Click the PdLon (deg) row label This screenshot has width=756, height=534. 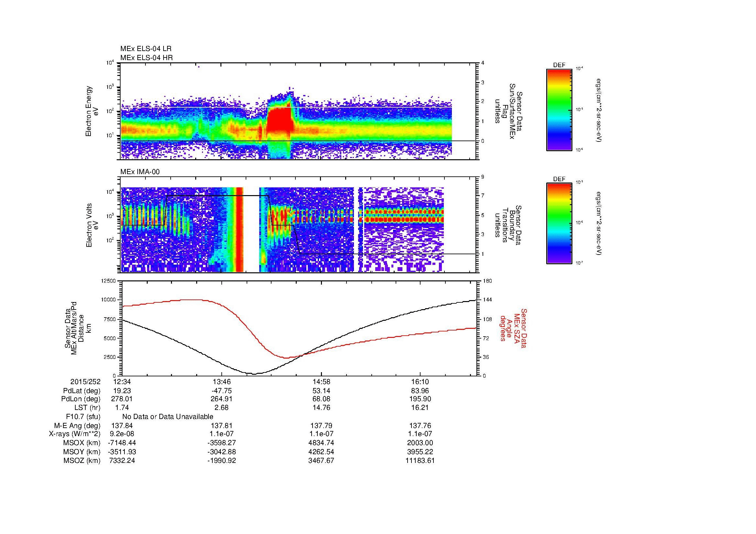81,399
